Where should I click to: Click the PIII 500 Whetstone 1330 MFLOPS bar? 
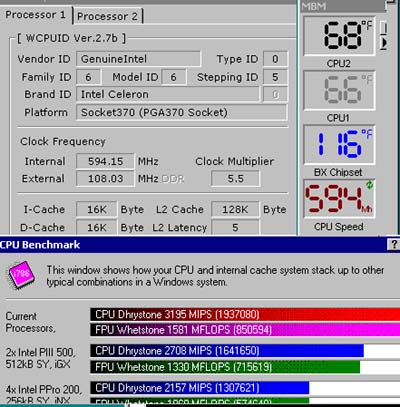click(225, 367)
